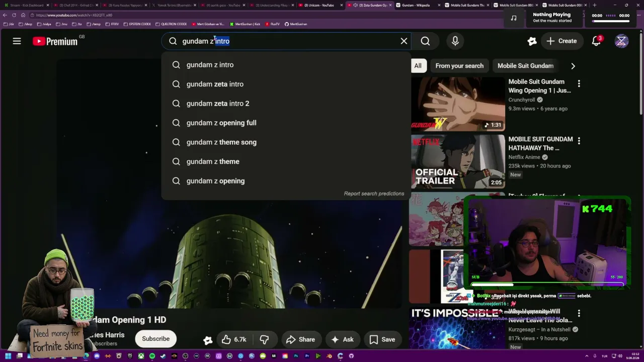Reload the current page
The image size is (644, 362).
pos(14,15)
